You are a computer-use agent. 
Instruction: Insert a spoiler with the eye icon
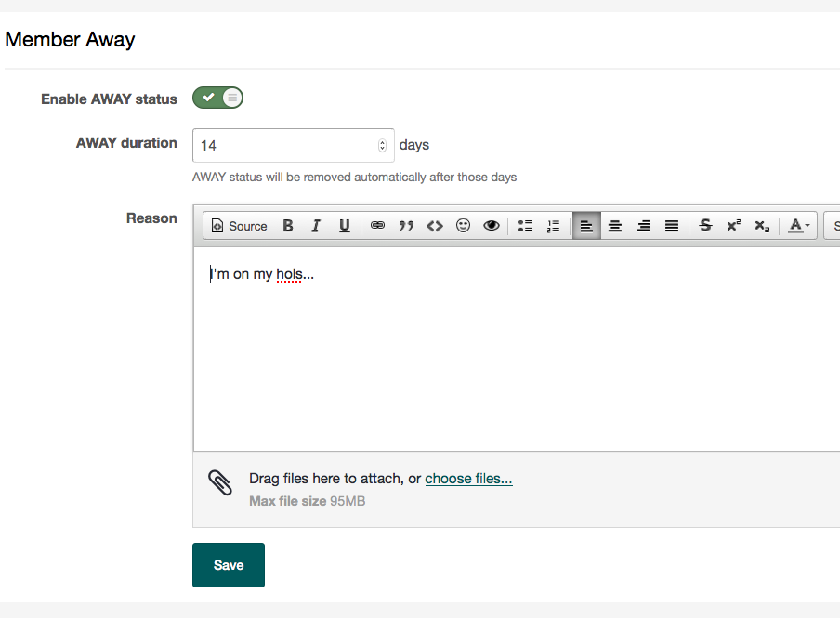tap(492, 226)
